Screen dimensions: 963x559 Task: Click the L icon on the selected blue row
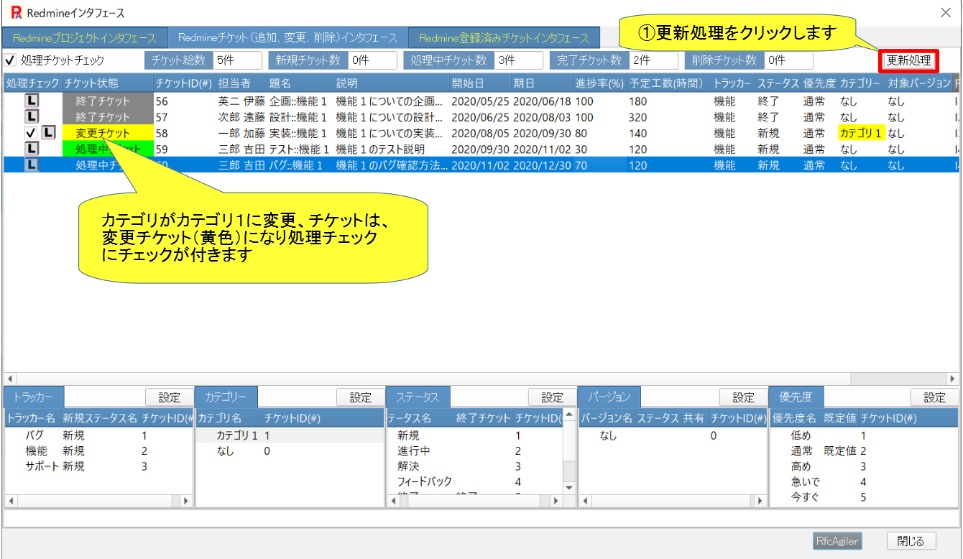(x=31, y=165)
